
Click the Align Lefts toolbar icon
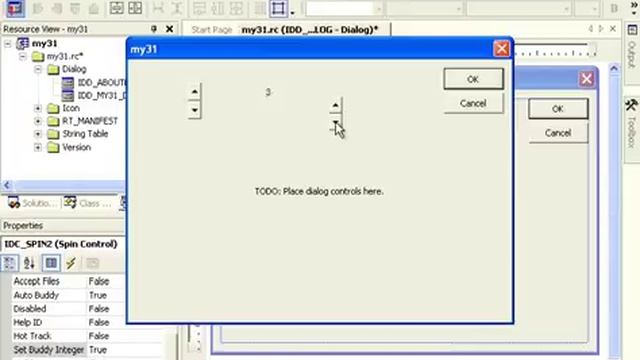(38, 8)
